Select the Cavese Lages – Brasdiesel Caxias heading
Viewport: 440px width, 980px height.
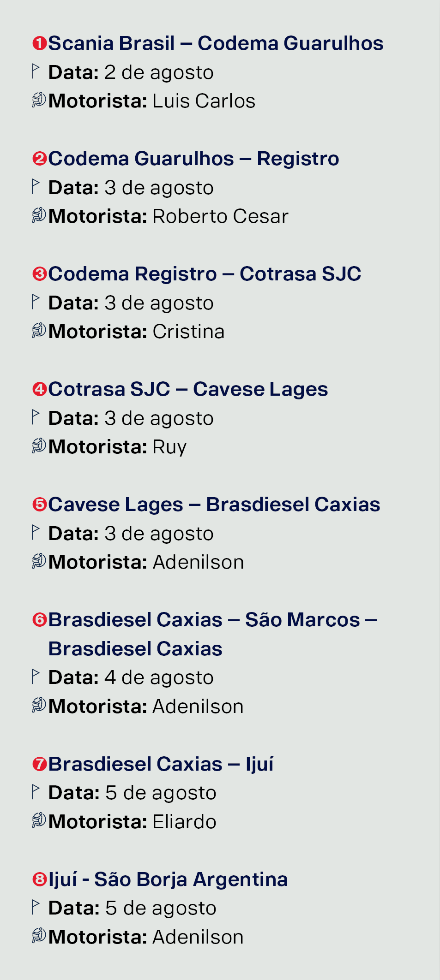(214, 505)
